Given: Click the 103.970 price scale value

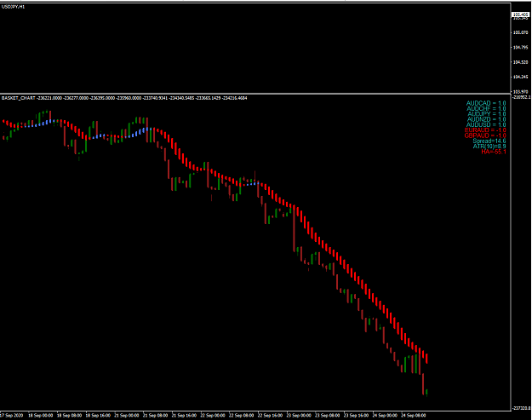Looking at the screenshot, I should pyautogui.click(x=521, y=92).
